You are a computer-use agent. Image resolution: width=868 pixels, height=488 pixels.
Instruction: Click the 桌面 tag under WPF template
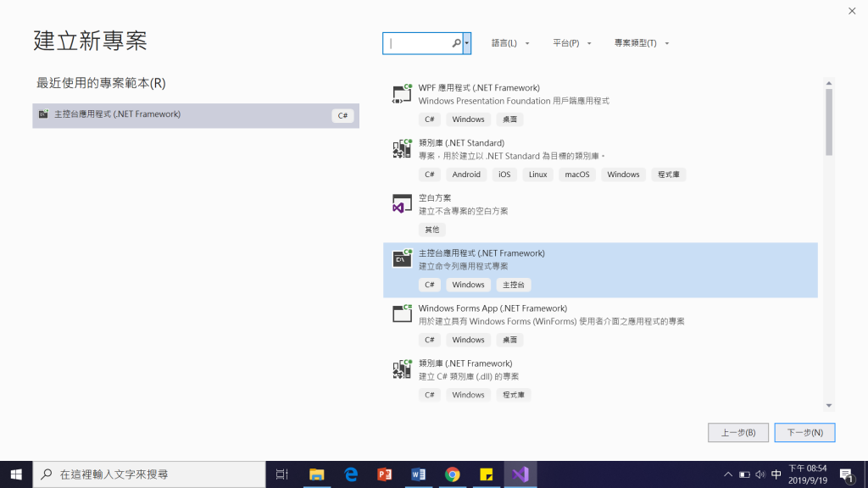point(509,119)
